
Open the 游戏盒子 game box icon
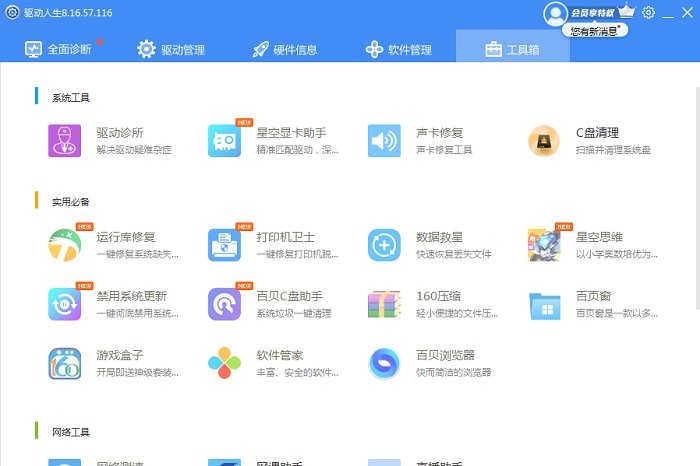point(64,363)
